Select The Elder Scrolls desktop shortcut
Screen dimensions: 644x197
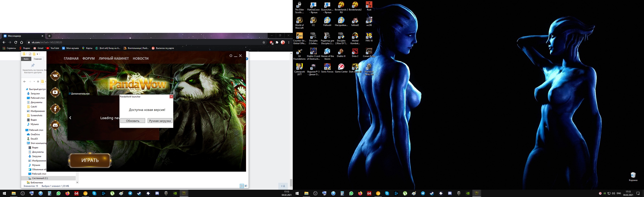pyautogui.click(x=299, y=8)
